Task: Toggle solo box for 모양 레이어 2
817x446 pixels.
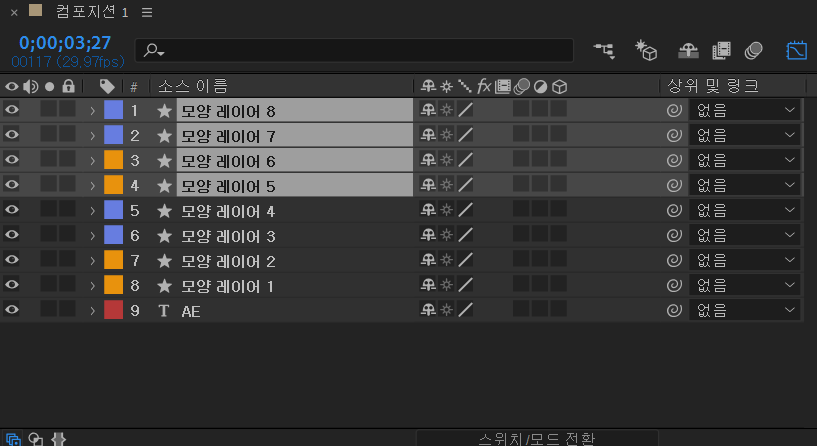Action: pyautogui.click(x=48, y=259)
